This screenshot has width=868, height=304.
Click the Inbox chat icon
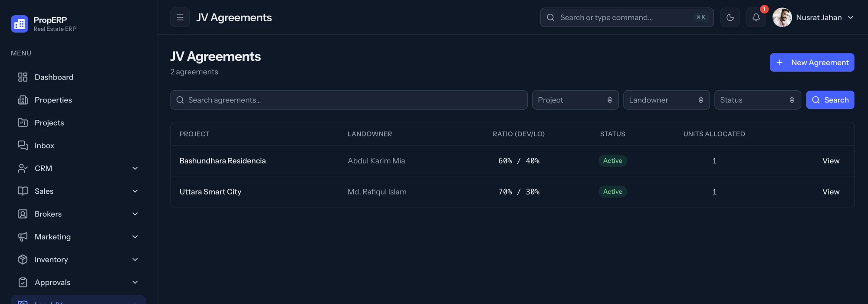tap(23, 145)
